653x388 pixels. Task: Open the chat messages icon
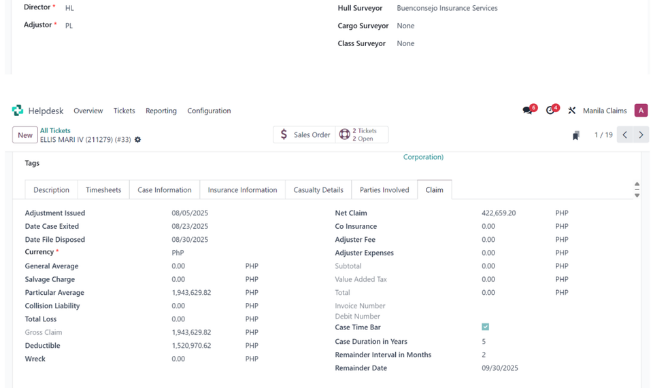pyautogui.click(x=527, y=110)
